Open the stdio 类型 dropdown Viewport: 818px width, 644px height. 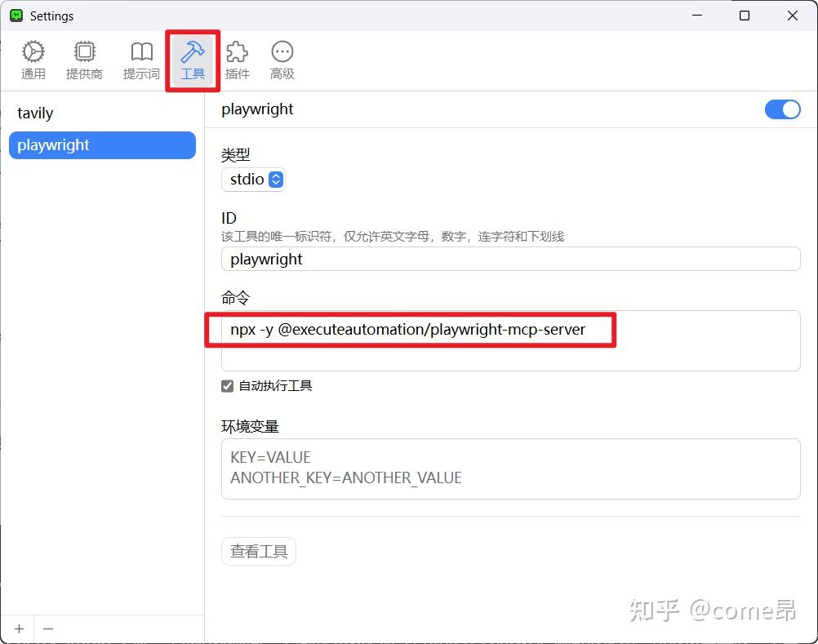(253, 180)
